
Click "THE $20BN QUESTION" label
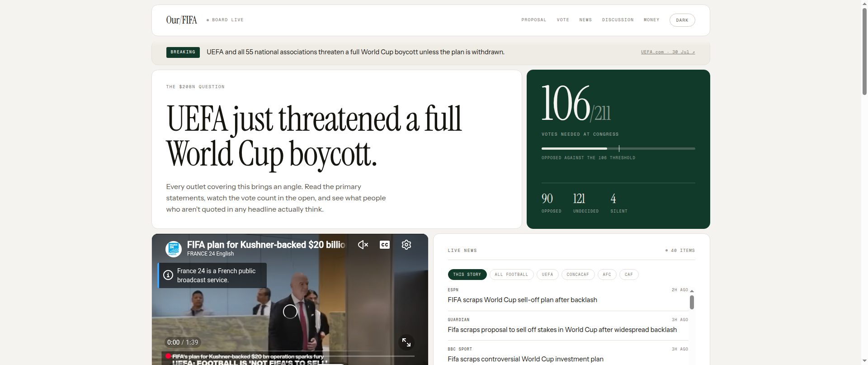click(x=195, y=87)
